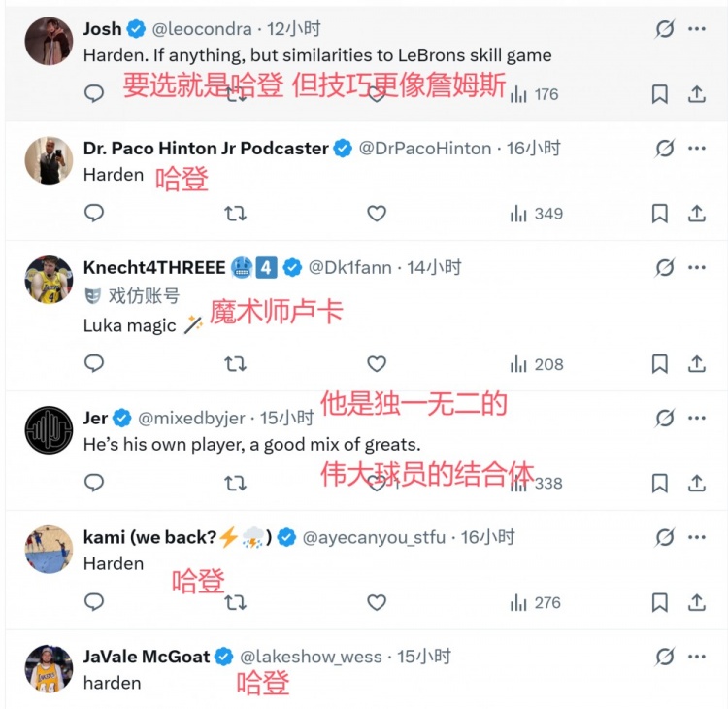Image resolution: width=728 pixels, height=709 pixels.
Task: Share Knecht4THREEE's Luka magic tweet
Action: [x=696, y=364]
